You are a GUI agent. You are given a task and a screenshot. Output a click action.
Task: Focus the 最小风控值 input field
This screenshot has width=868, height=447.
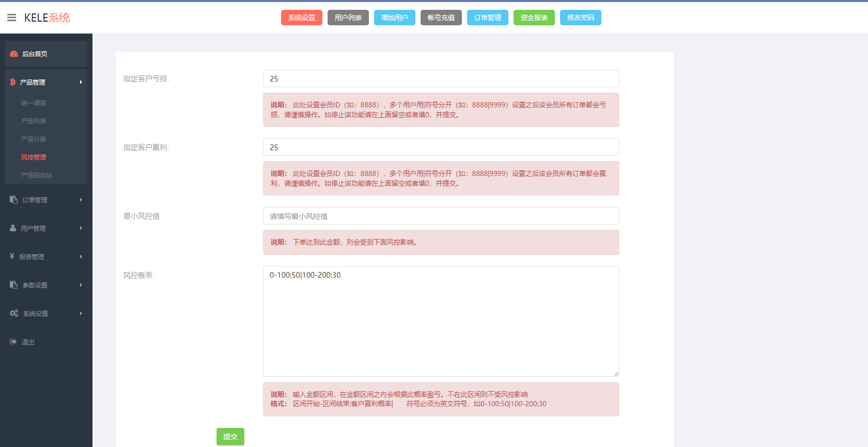[441, 216]
